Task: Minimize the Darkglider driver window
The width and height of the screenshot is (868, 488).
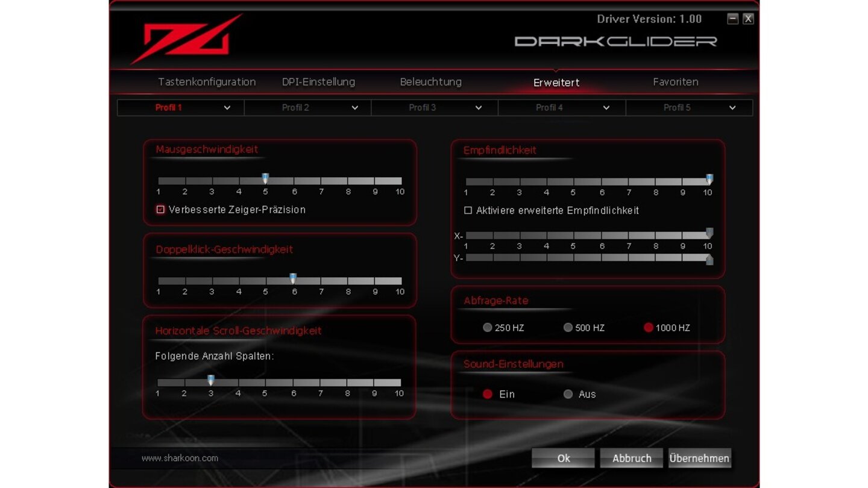Action: (733, 19)
